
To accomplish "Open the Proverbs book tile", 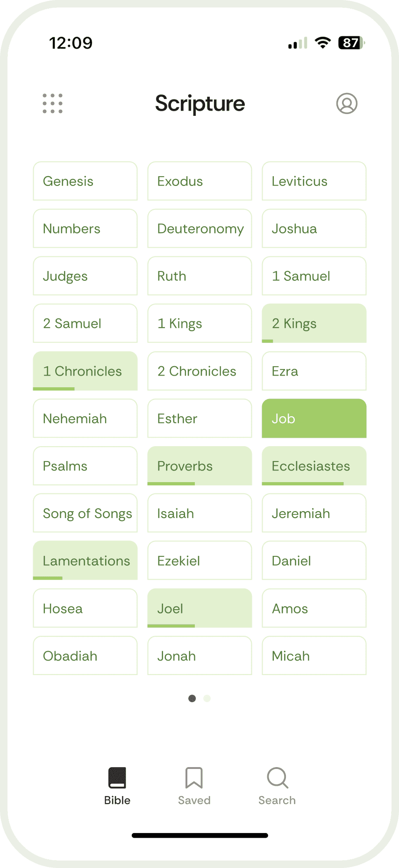I will click(x=199, y=466).
